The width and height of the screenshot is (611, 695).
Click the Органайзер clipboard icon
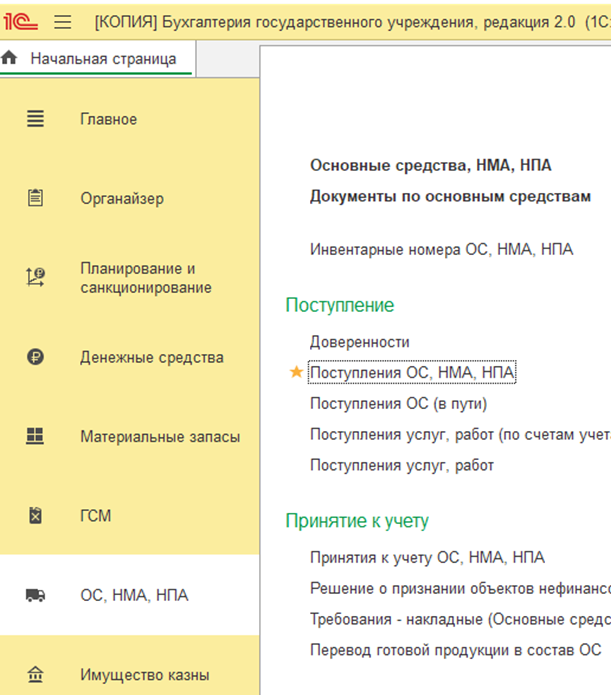[x=35, y=198]
